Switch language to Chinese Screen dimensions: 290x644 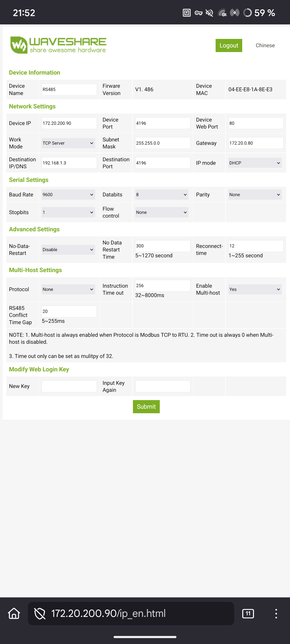pos(265,45)
